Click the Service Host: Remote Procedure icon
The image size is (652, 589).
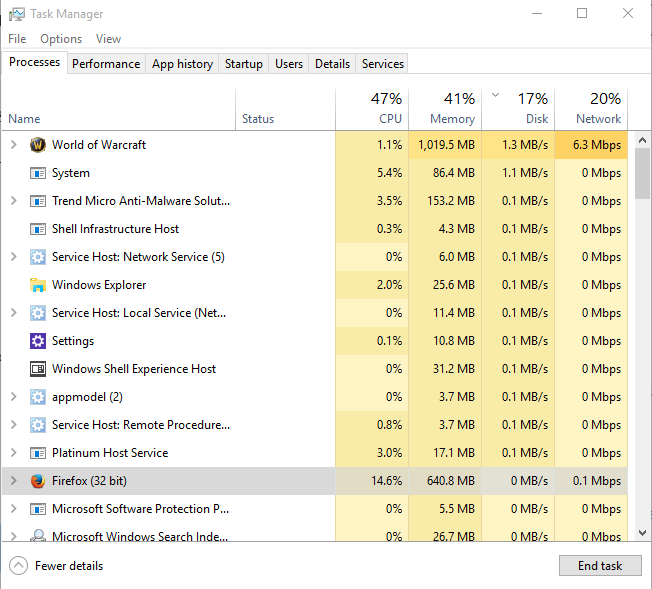tap(38, 425)
